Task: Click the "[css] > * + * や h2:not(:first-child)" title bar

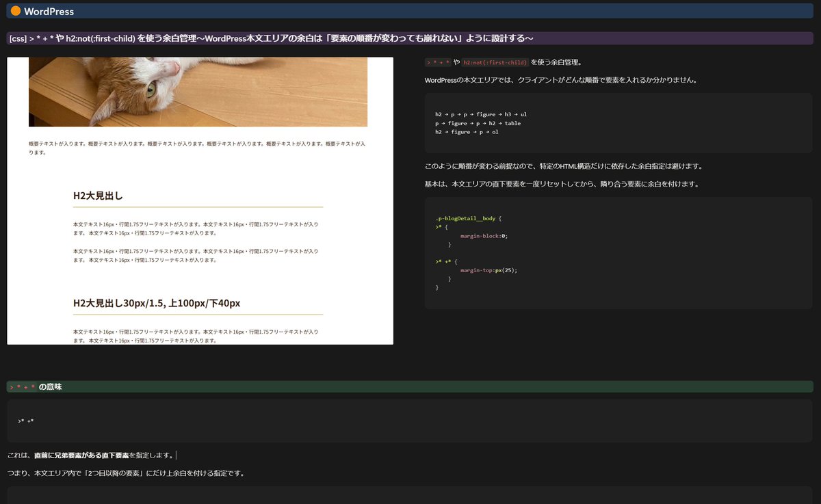Action: coord(410,38)
